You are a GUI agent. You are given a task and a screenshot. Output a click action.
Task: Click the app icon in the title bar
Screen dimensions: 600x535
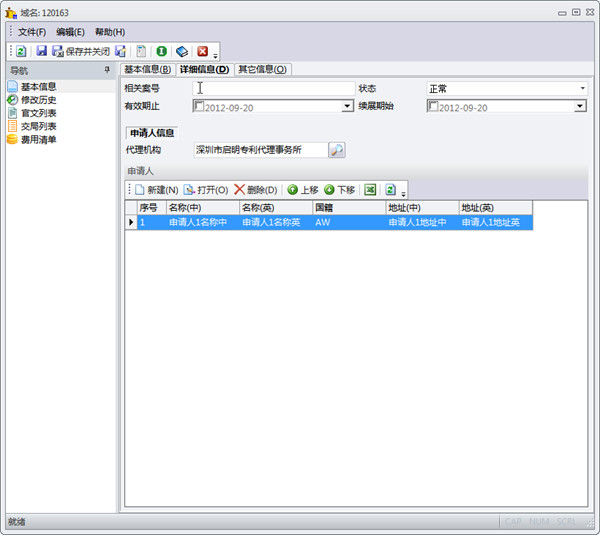click(x=11, y=13)
